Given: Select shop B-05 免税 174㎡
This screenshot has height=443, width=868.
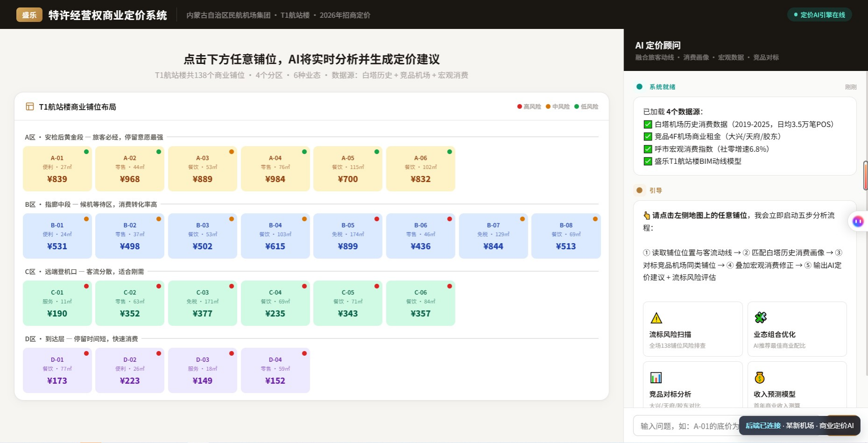Looking at the screenshot, I should [x=348, y=236].
